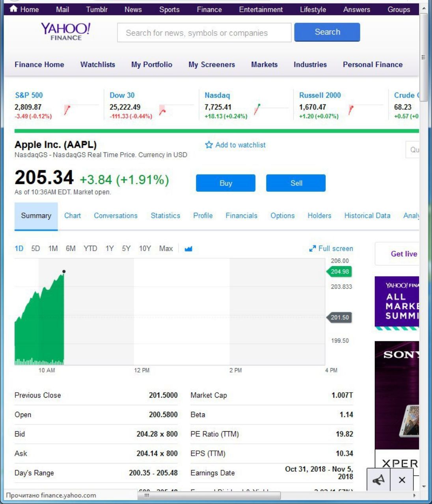
Task: Switch to the Holders tab
Action: point(319,216)
